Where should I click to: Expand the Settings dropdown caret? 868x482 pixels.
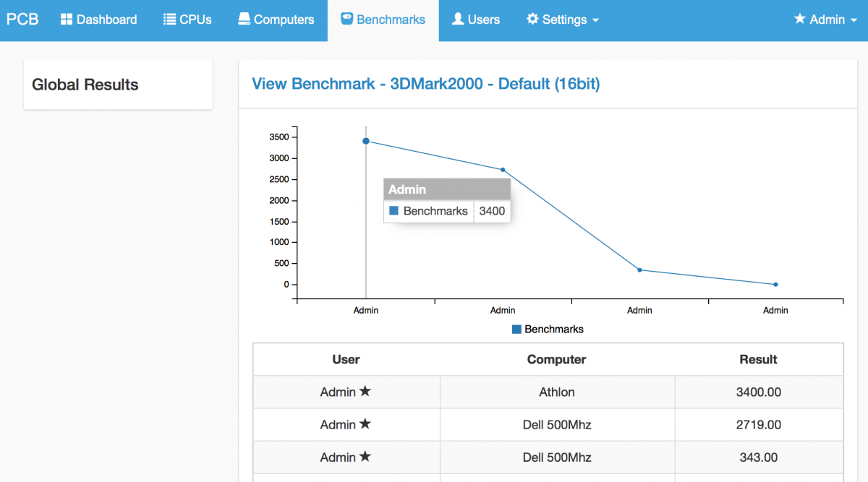pyautogui.click(x=595, y=20)
